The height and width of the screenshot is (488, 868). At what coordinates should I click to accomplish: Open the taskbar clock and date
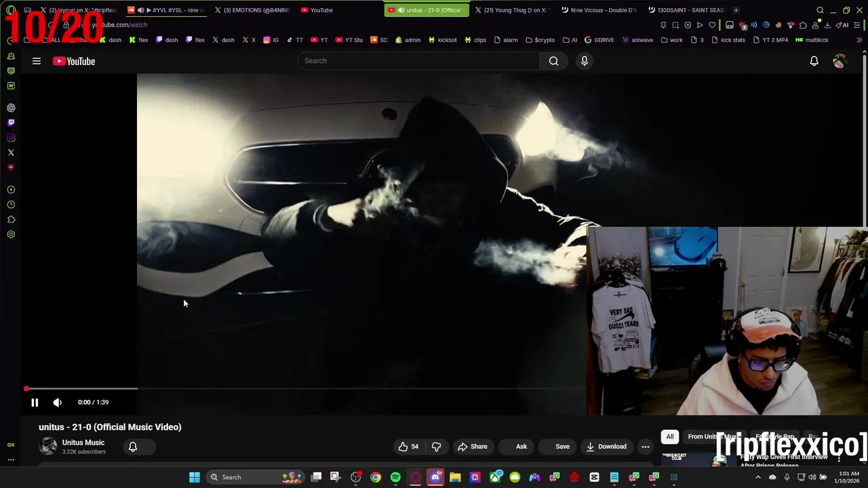(x=846, y=477)
